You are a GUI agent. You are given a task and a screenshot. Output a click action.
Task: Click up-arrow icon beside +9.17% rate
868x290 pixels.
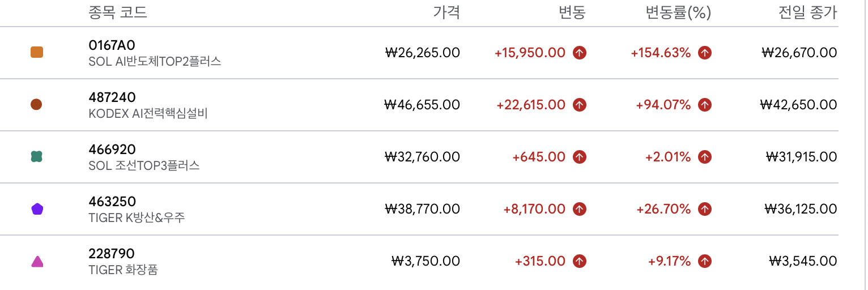pos(705,261)
